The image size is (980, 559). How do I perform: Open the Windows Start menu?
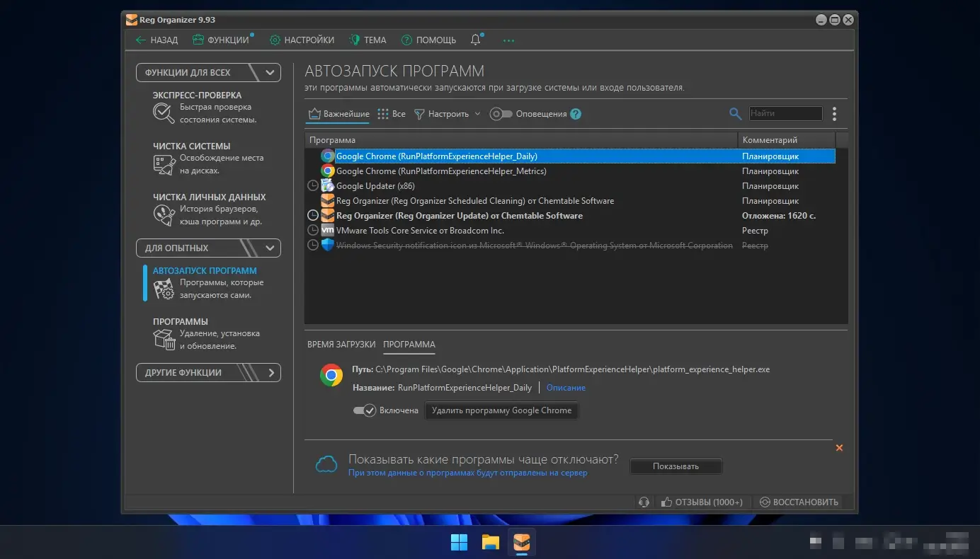(x=459, y=543)
